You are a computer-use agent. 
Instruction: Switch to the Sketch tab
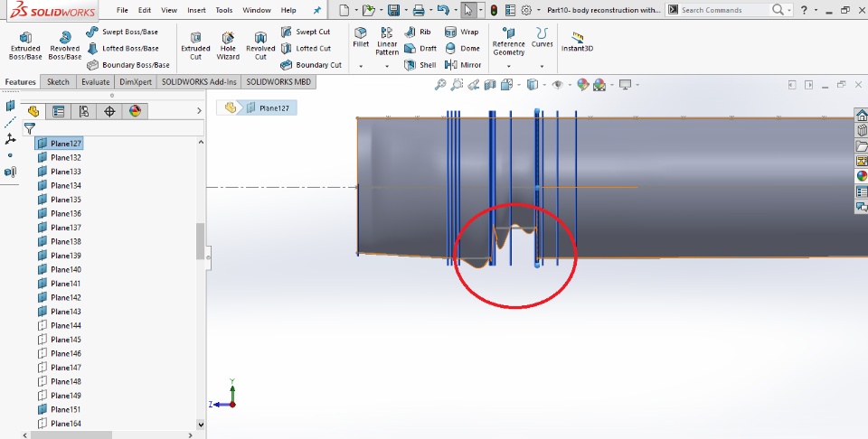58,82
